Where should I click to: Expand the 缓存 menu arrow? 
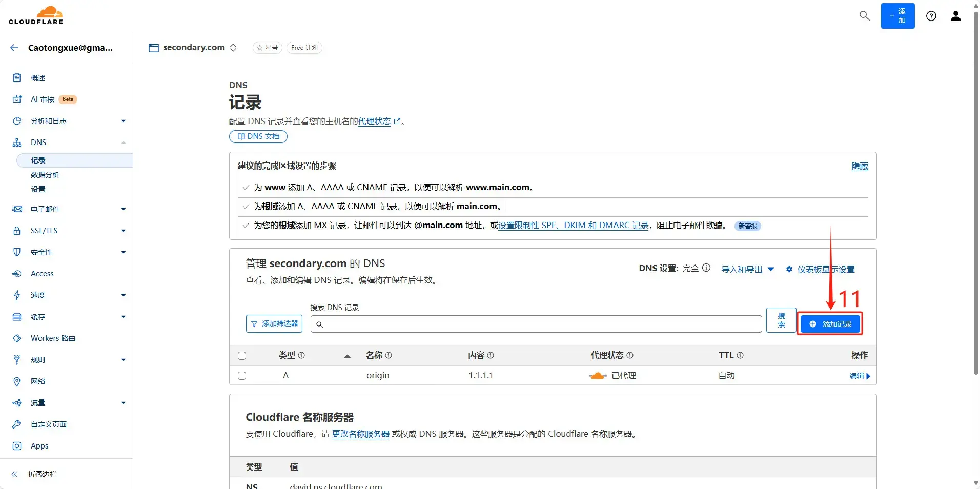(x=124, y=317)
